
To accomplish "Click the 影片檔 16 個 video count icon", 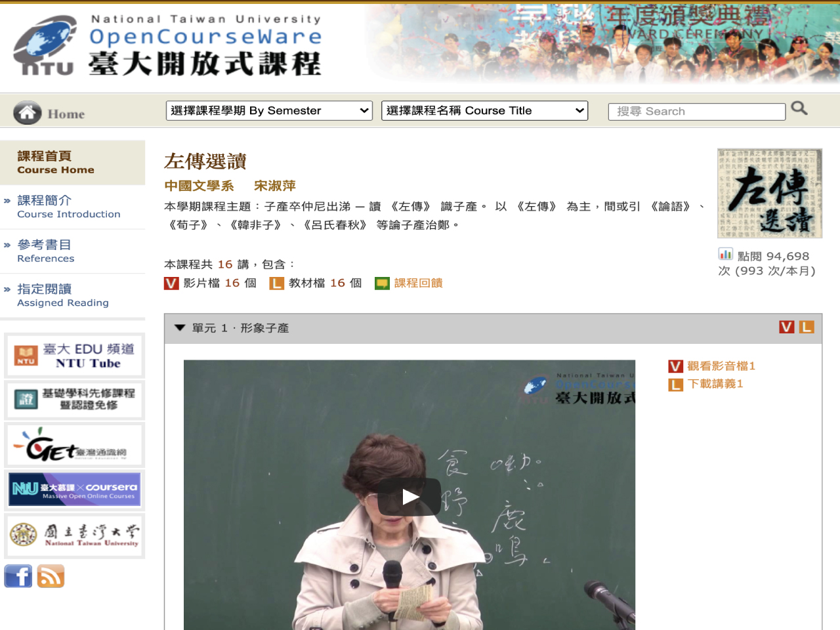I will (171, 283).
